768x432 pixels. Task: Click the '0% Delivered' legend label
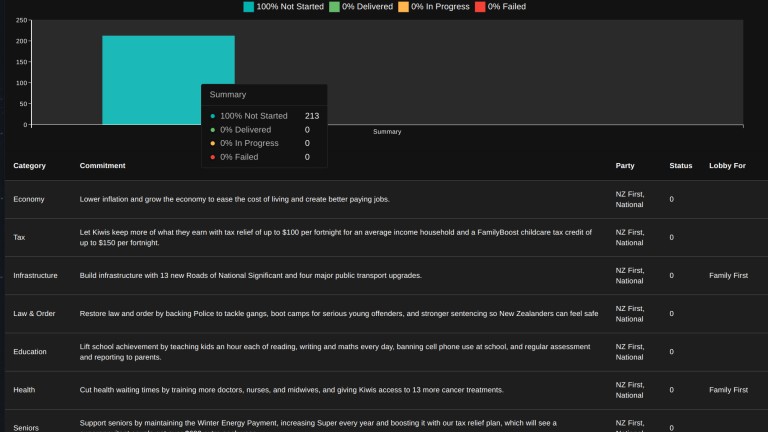[367, 7]
